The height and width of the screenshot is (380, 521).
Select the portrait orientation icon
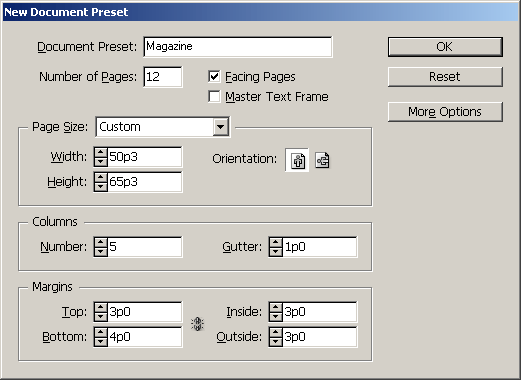[x=297, y=160]
